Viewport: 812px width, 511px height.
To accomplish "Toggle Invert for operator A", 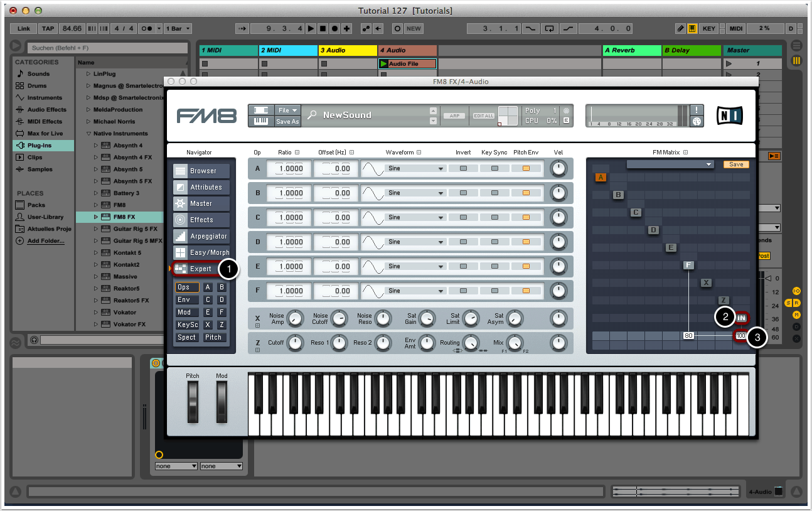I will [463, 168].
